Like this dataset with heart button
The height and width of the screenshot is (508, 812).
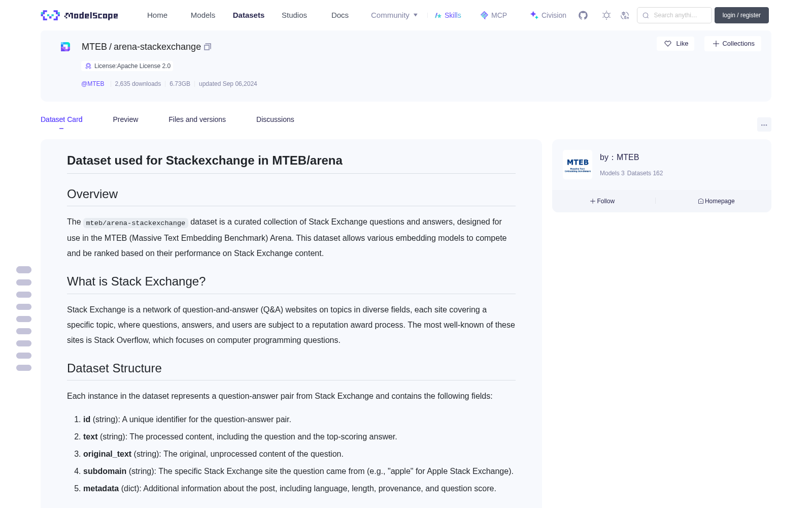675,44
